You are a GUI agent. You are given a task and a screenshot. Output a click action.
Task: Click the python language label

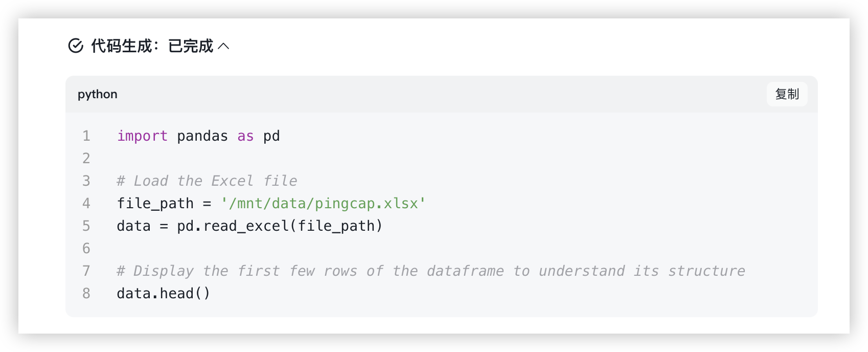tap(98, 94)
